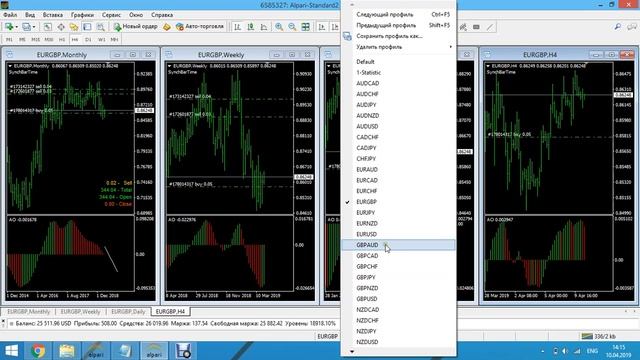Click the text label drawing icon
The image size is (640, 360).
476,27
